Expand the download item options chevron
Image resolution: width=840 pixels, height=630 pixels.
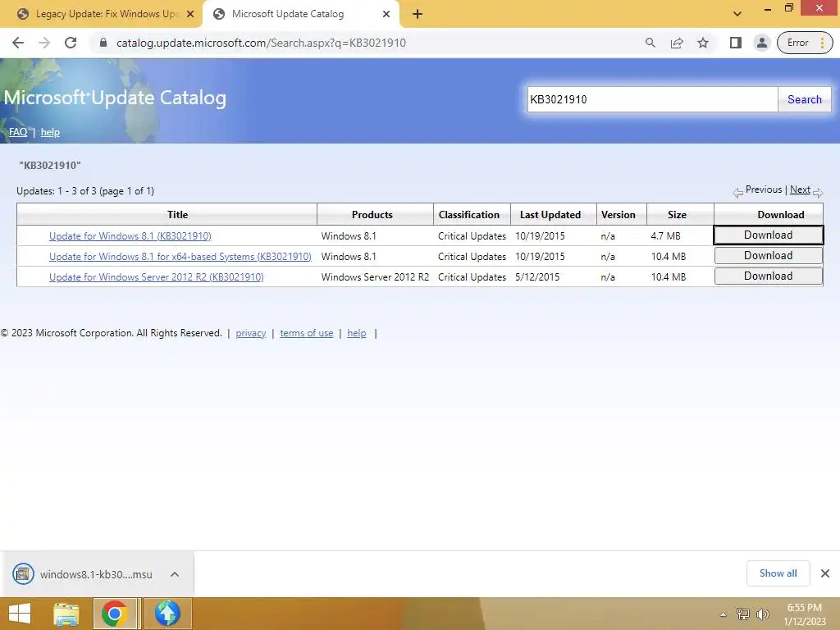pyautogui.click(x=174, y=574)
